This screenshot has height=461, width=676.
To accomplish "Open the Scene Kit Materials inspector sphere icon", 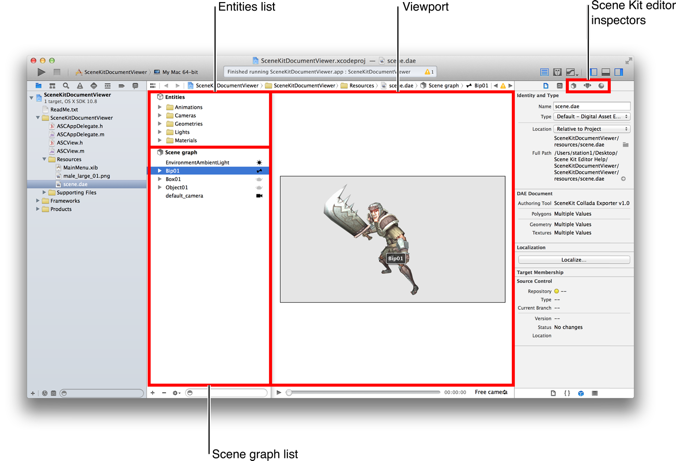I will tap(601, 86).
